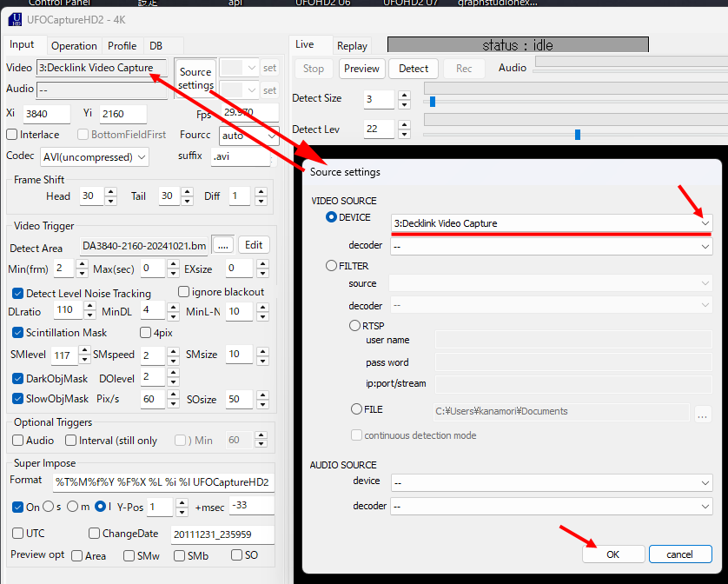Decrease the Detect Lev spinner value
This screenshot has height=584, width=728.
tap(404, 134)
